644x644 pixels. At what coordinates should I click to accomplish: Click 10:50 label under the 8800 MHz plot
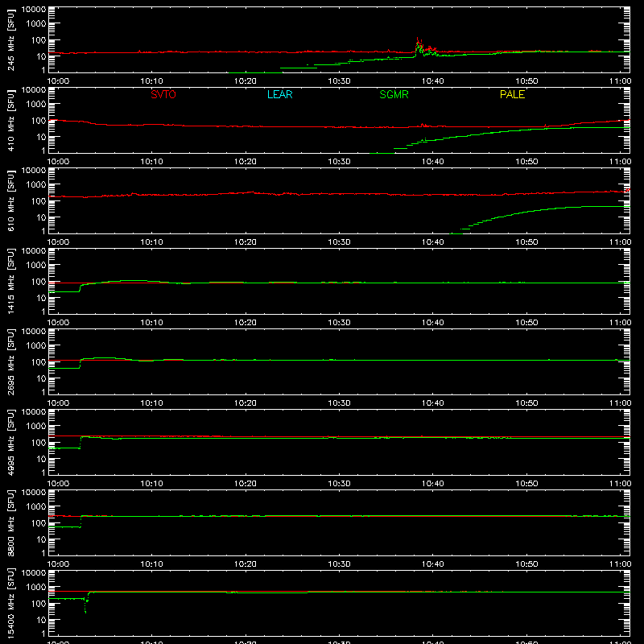(x=526, y=564)
